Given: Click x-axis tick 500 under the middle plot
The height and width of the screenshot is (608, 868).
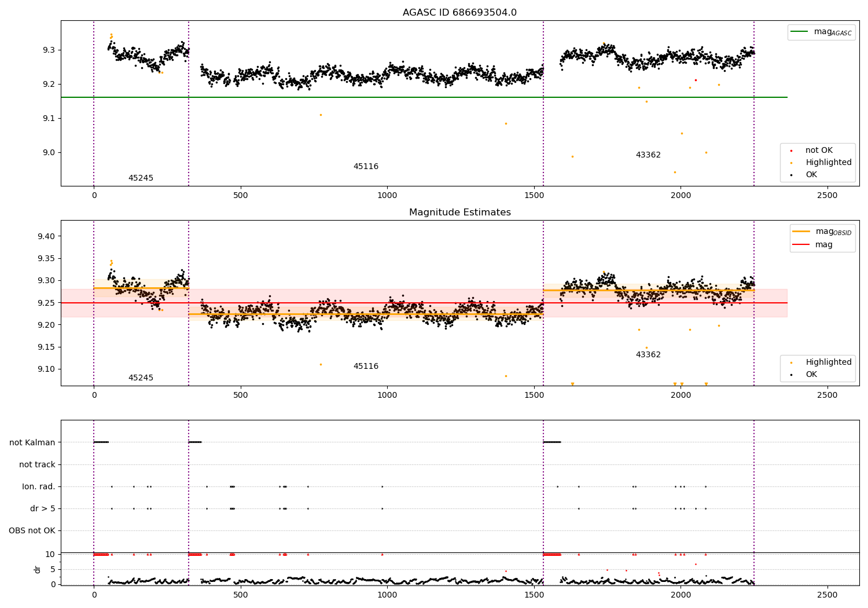Looking at the screenshot, I should pos(241,395).
